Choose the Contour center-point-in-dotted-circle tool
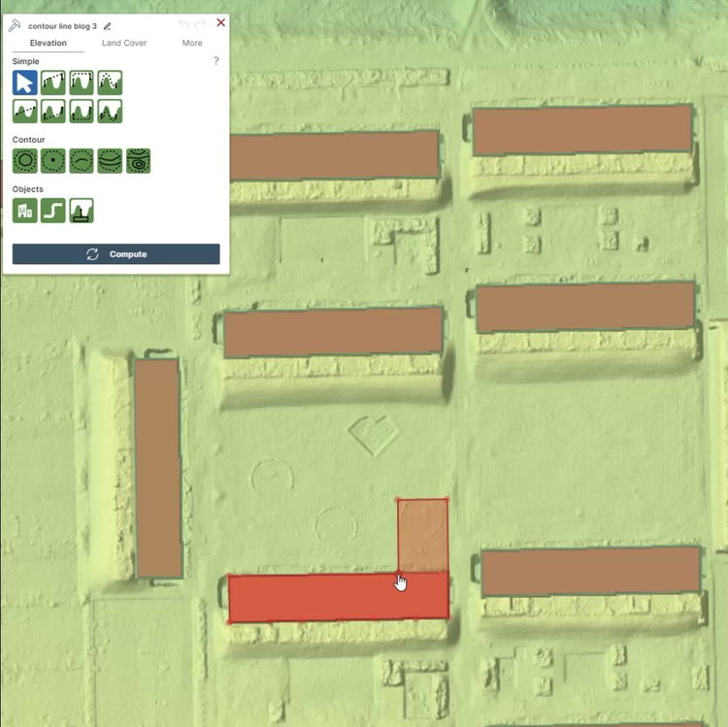Image resolution: width=728 pixels, height=727 pixels. [53, 160]
